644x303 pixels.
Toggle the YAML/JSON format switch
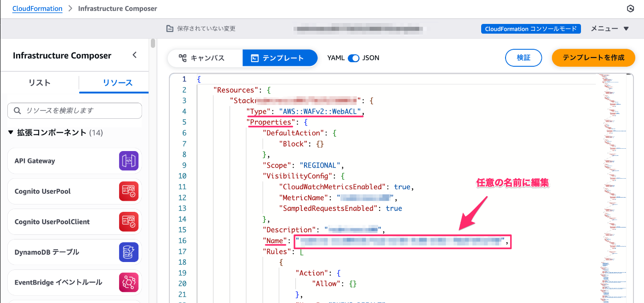click(x=353, y=58)
